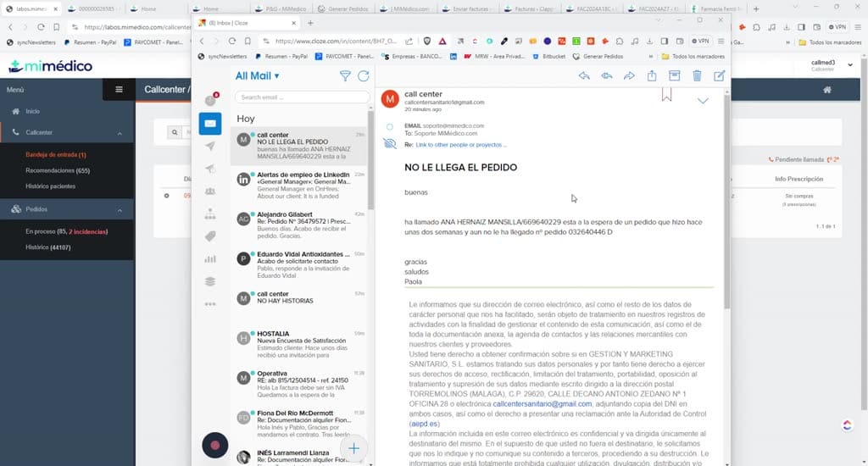The image size is (868, 466).
Task: Open the Fiona Del Río McDermott email
Action: point(299,424)
